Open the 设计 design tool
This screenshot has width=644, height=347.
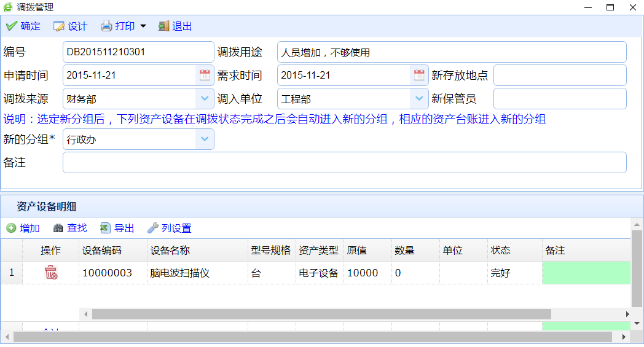pos(59,26)
